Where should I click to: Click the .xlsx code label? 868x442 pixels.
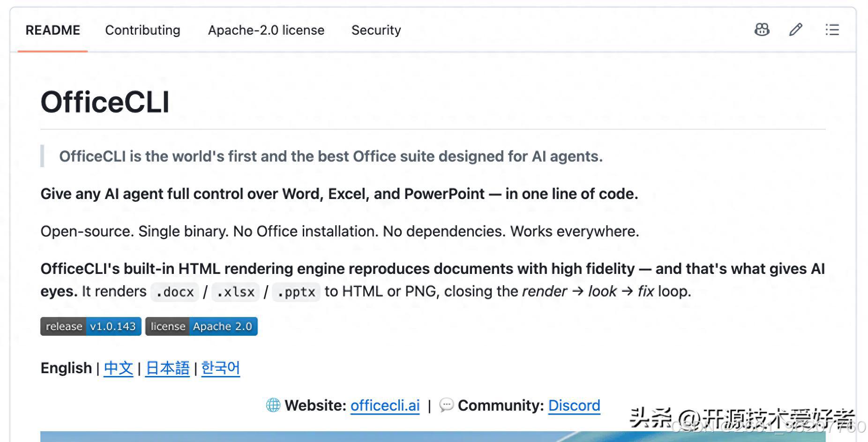(235, 292)
